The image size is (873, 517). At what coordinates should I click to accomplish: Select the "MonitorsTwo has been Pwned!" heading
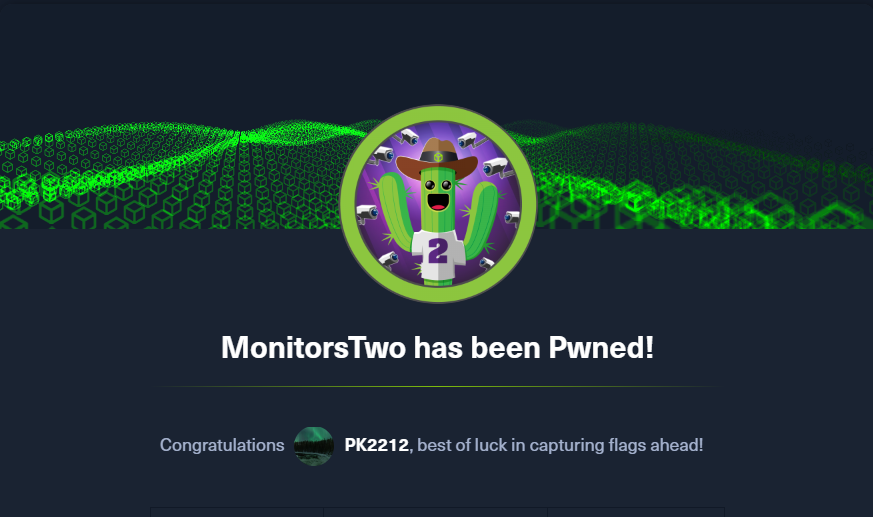click(438, 347)
